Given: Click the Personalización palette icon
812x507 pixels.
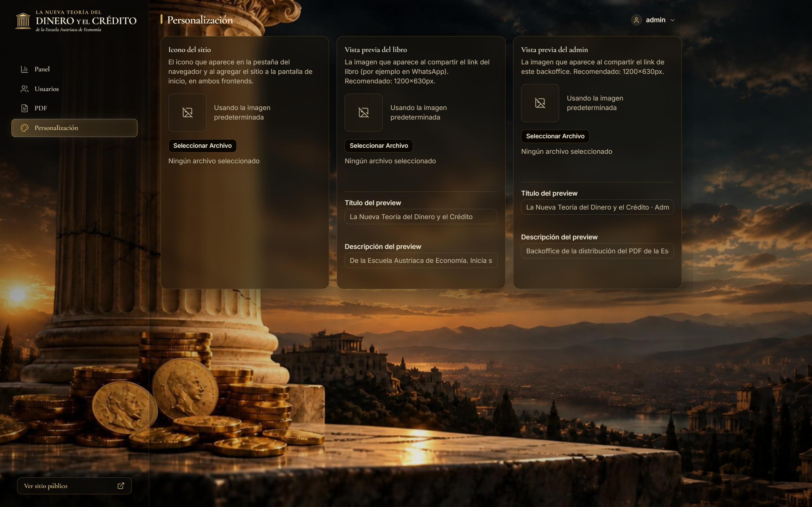Looking at the screenshot, I should 24,128.
